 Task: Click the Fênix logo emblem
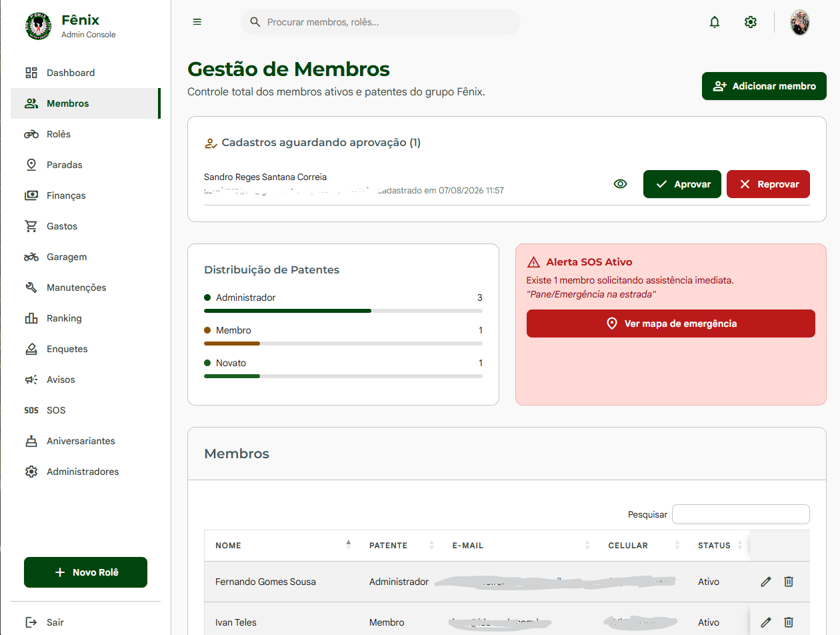[x=39, y=27]
